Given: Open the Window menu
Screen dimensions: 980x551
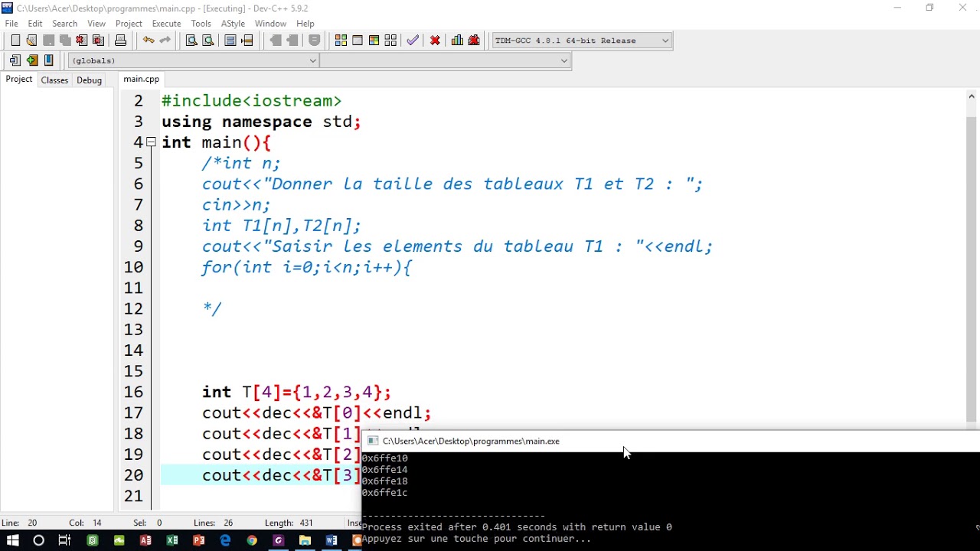Looking at the screenshot, I should 270,24.
